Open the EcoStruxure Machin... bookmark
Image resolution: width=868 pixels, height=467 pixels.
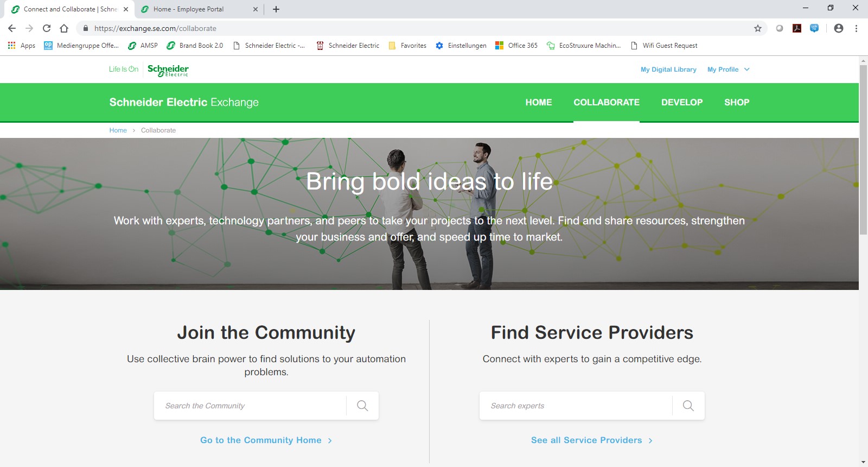point(584,46)
